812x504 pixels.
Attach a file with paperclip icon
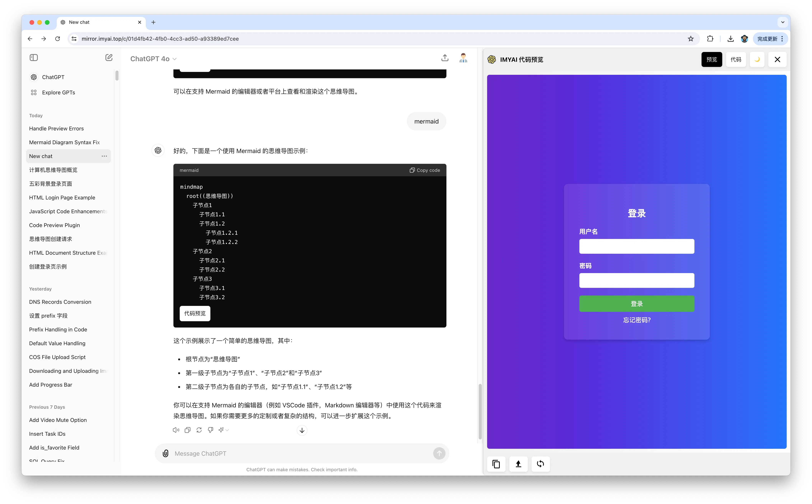pos(165,453)
